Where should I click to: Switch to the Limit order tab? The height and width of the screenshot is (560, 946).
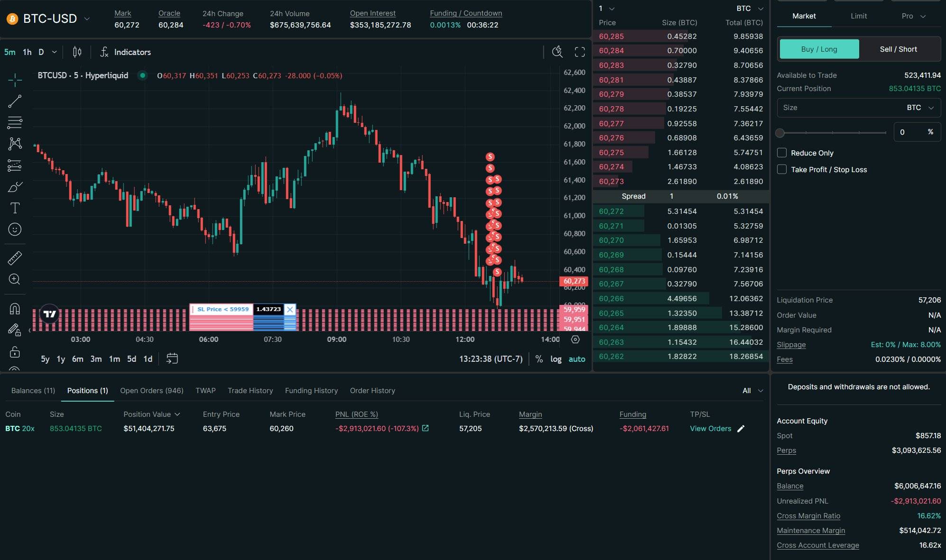[859, 16]
